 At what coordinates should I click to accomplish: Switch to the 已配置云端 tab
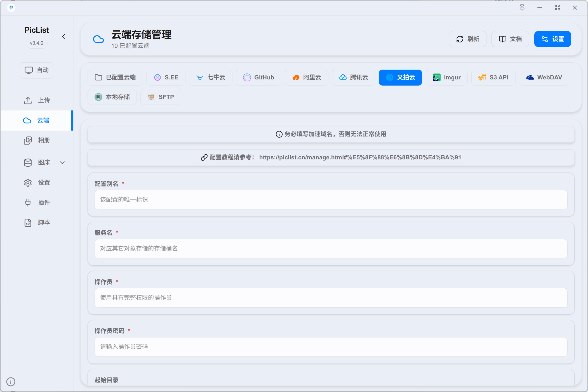tap(115, 77)
